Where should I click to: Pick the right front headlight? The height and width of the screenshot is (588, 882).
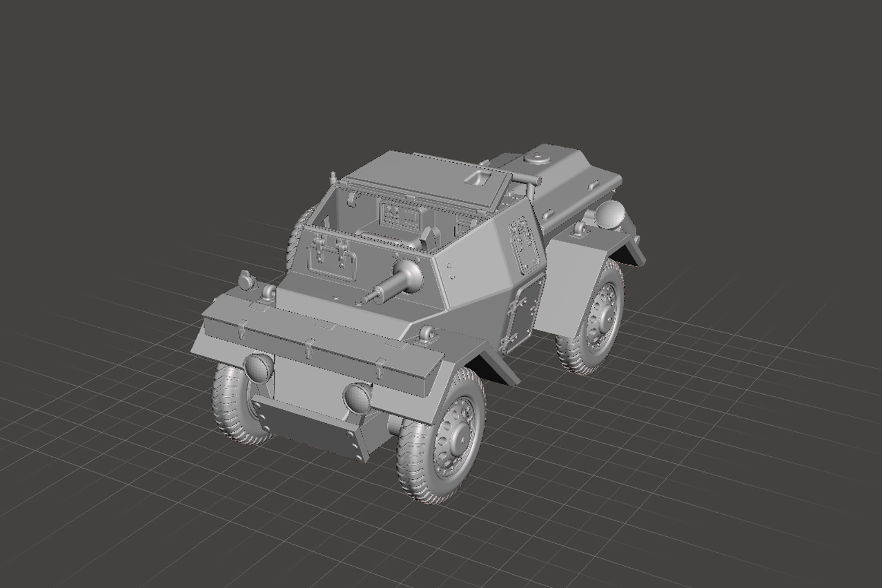point(357,397)
